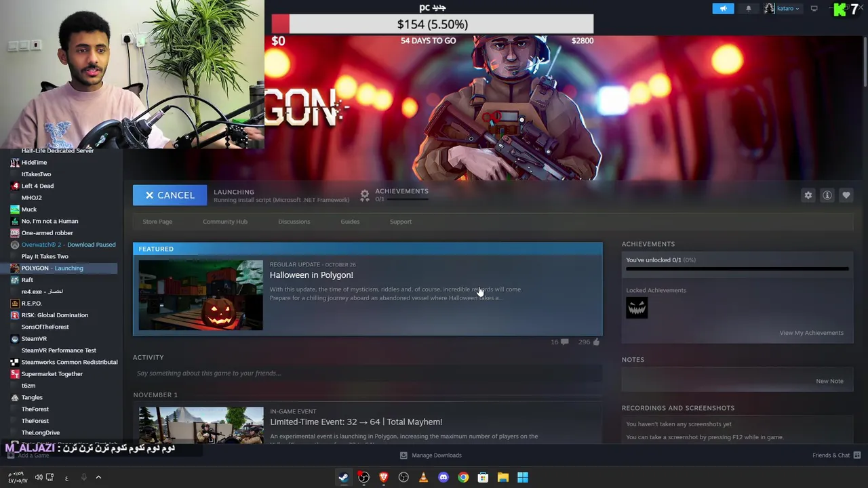Select Muck in library list

[x=29, y=209]
